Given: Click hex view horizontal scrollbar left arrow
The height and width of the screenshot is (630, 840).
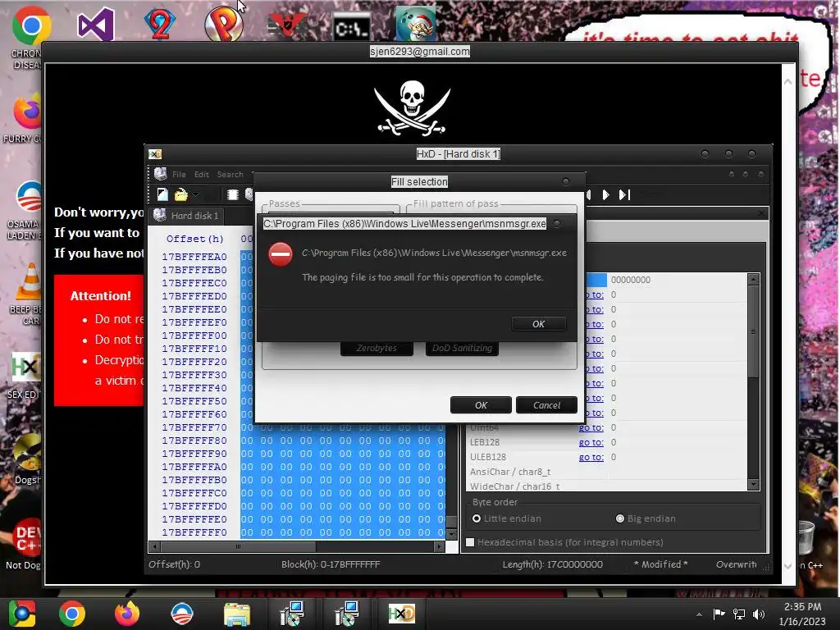Looking at the screenshot, I should click(155, 546).
